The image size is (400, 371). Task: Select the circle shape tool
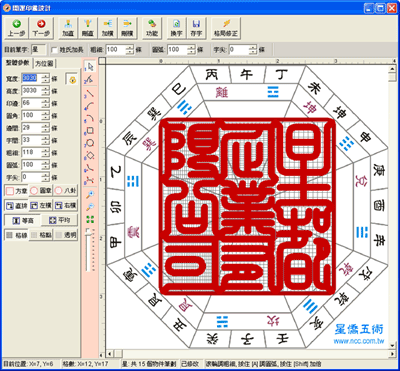[x=90, y=143]
